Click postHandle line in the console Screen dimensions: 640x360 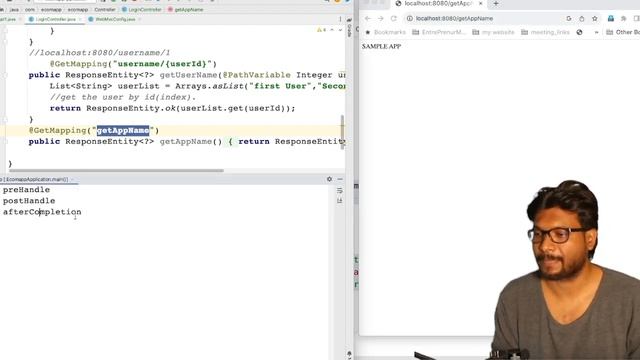29,201
